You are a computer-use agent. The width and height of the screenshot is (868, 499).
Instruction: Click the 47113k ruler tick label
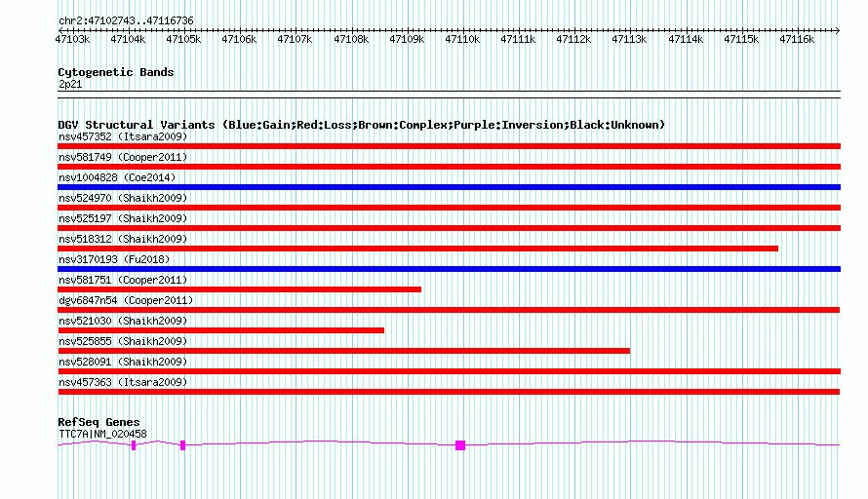click(629, 39)
